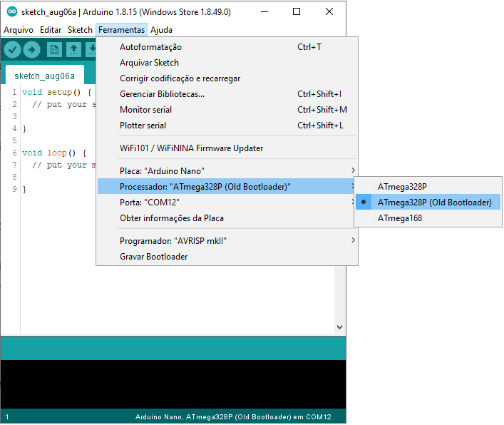Choose ATmega168 processor
Viewport: 504px width, 425px height.
click(428, 218)
